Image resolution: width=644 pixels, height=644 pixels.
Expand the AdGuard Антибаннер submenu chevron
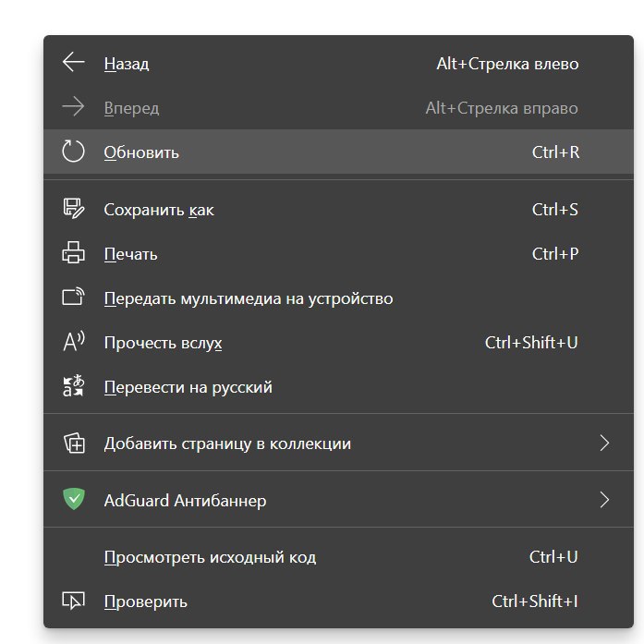(604, 500)
